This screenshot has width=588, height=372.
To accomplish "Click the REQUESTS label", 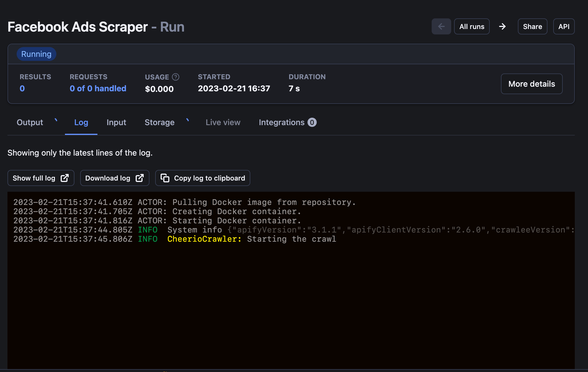I will pyautogui.click(x=89, y=77).
